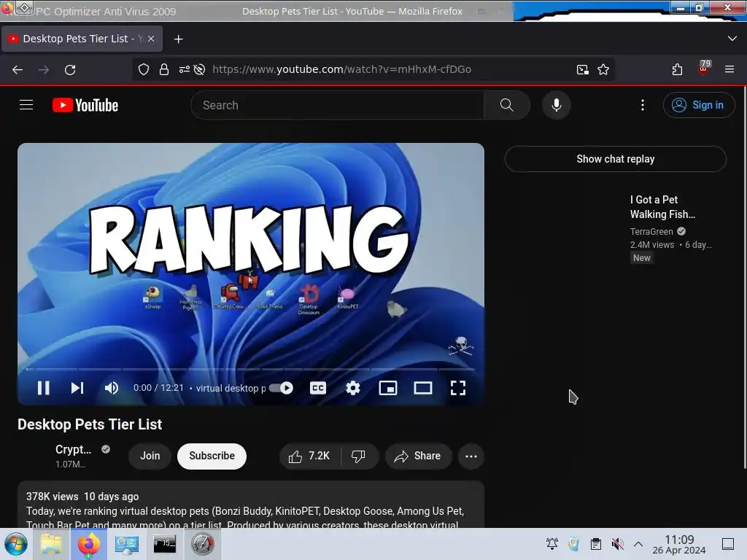Image resolution: width=747 pixels, height=560 pixels.
Task: Share the video
Action: tap(417, 456)
